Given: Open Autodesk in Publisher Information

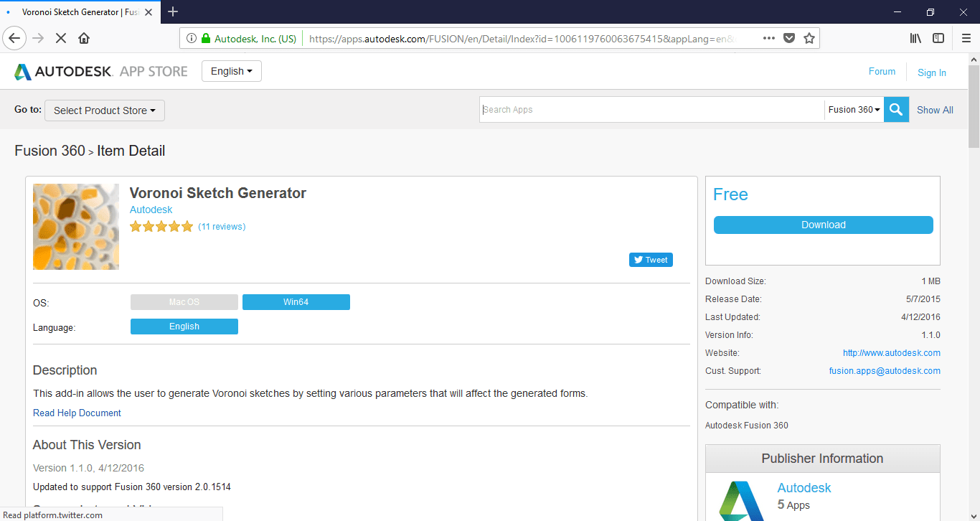Looking at the screenshot, I should 804,488.
